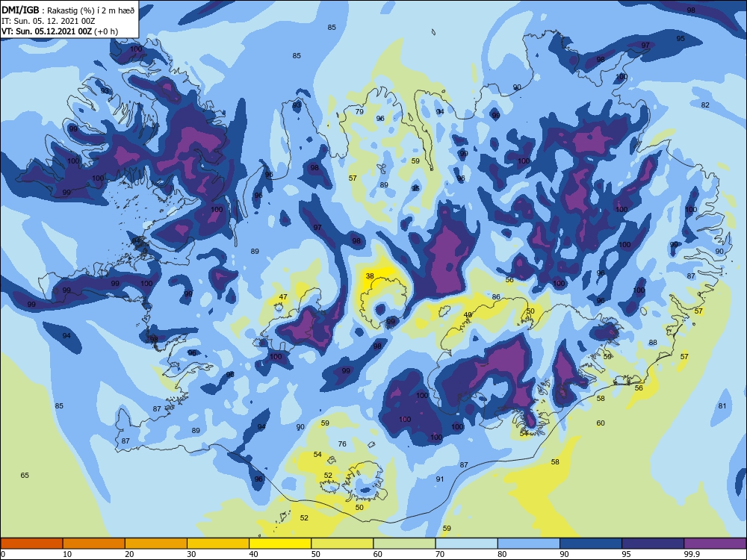Click the bright yellow 40–50 legend swatch
This screenshot has height=560, width=747.
point(280,544)
